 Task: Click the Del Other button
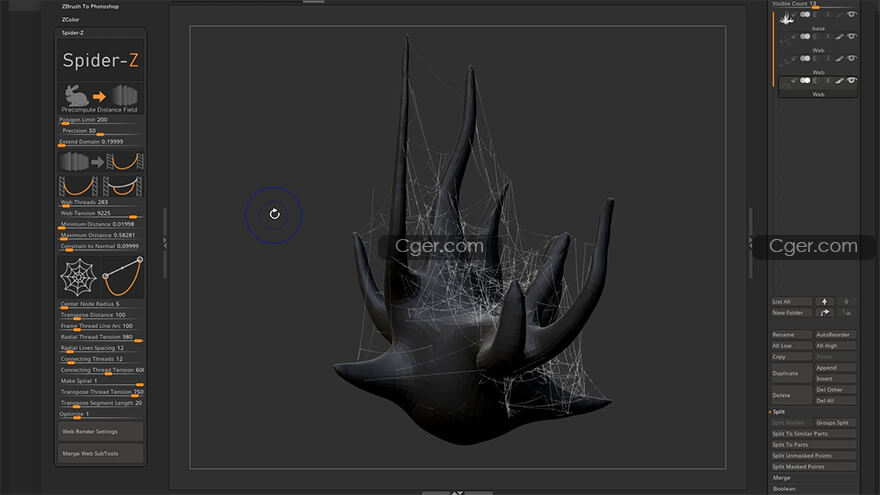tap(836, 389)
